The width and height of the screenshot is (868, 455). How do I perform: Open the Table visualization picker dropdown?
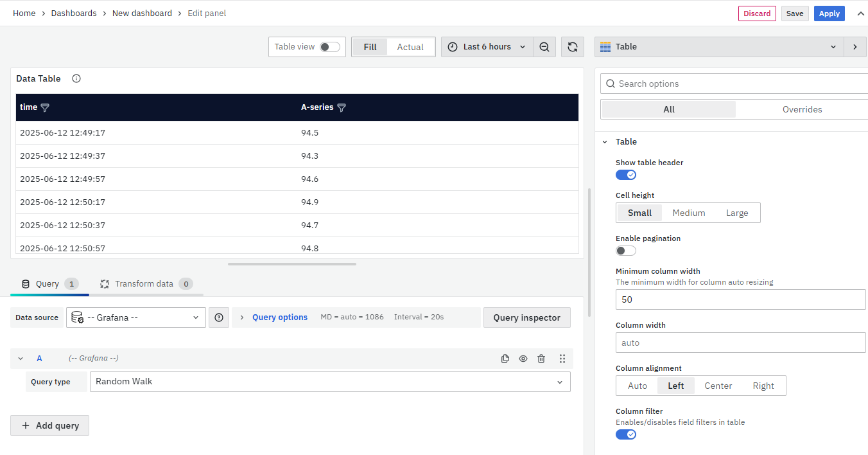point(719,47)
